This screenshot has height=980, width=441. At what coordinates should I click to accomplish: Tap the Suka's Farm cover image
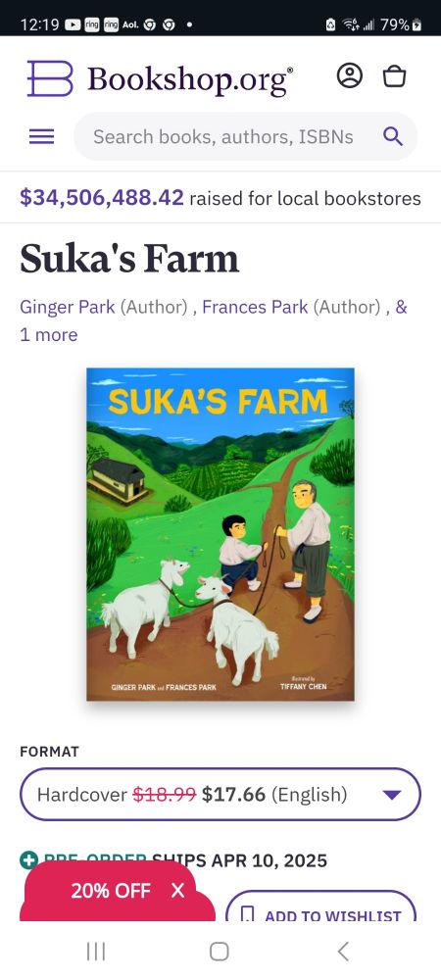[x=220, y=534]
